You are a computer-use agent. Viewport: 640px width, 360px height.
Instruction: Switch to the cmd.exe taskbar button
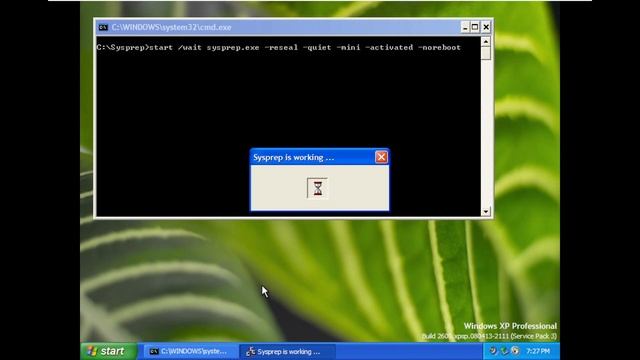point(191,351)
